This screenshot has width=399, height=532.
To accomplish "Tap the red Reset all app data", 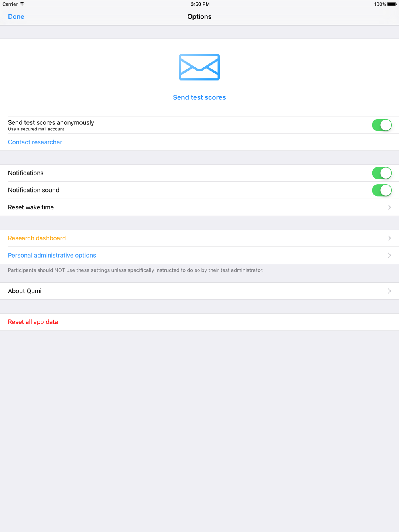I will click(x=33, y=322).
